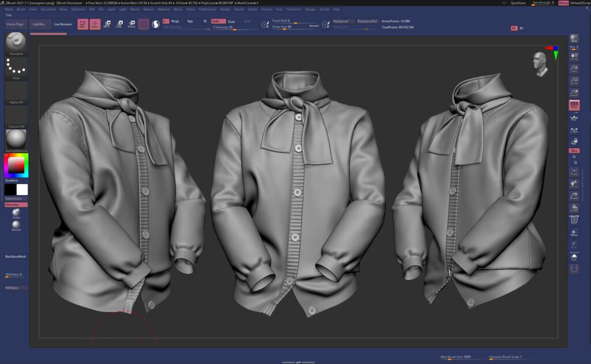
Task: Open the Zplugin menu
Action: (310, 9)
